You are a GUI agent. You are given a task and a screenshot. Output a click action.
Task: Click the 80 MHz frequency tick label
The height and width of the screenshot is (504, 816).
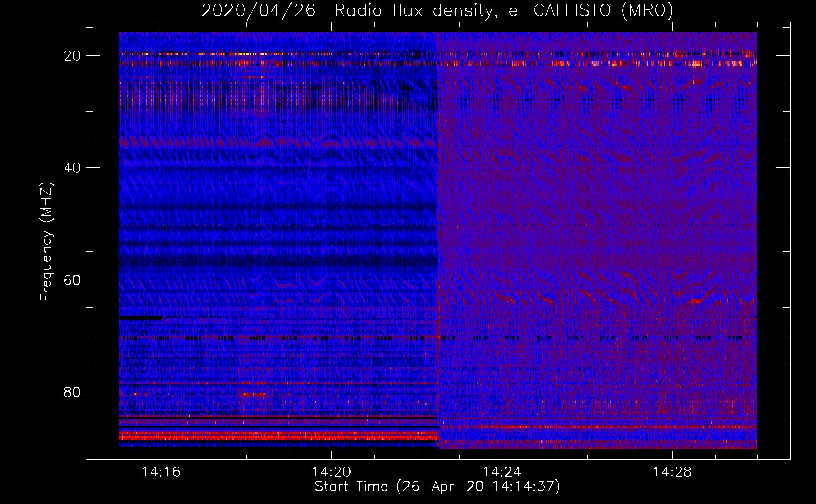point(72,392)
